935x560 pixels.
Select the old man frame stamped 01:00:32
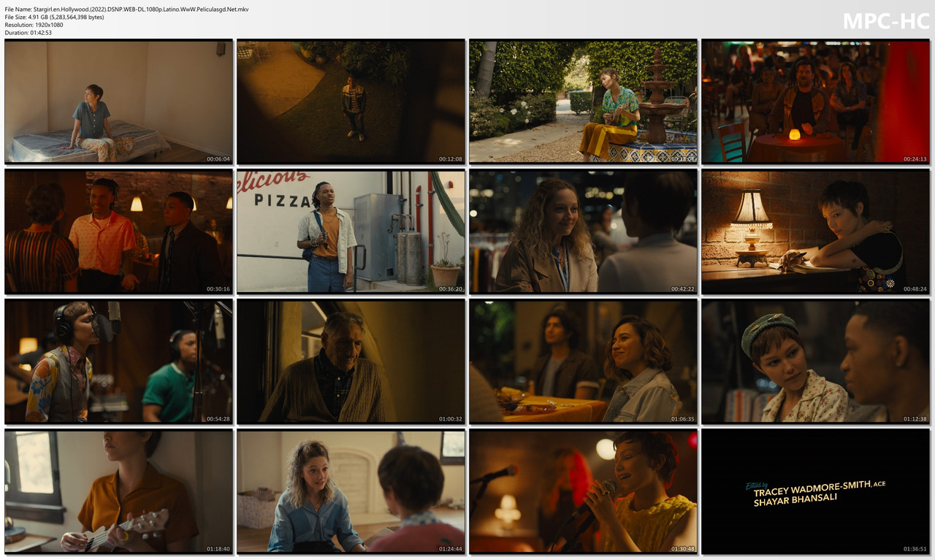point(351,362)
